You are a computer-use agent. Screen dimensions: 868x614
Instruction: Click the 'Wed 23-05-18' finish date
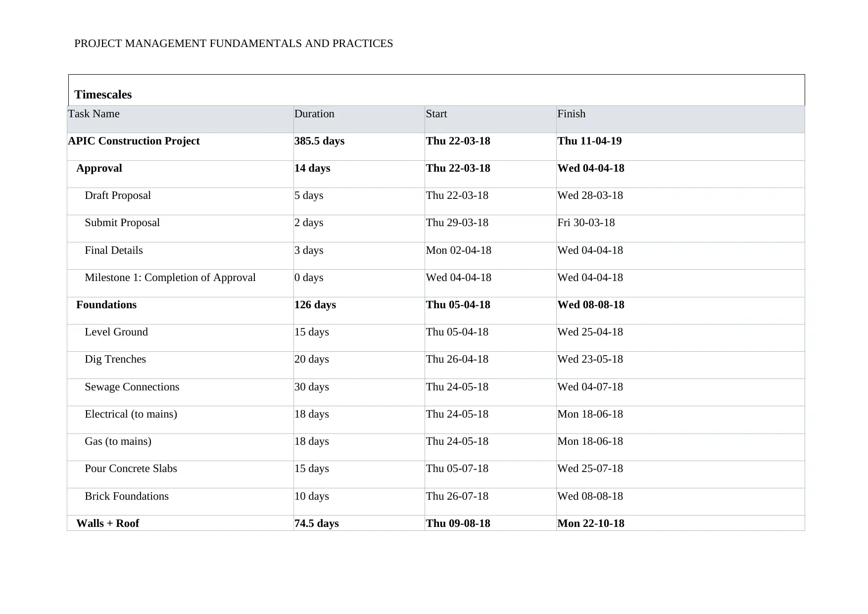coord(590,359)
